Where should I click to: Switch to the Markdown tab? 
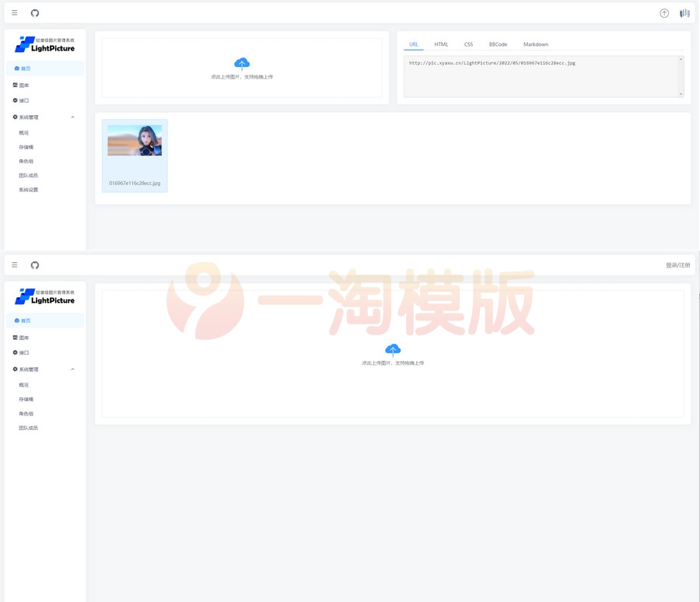click(535, 44)
